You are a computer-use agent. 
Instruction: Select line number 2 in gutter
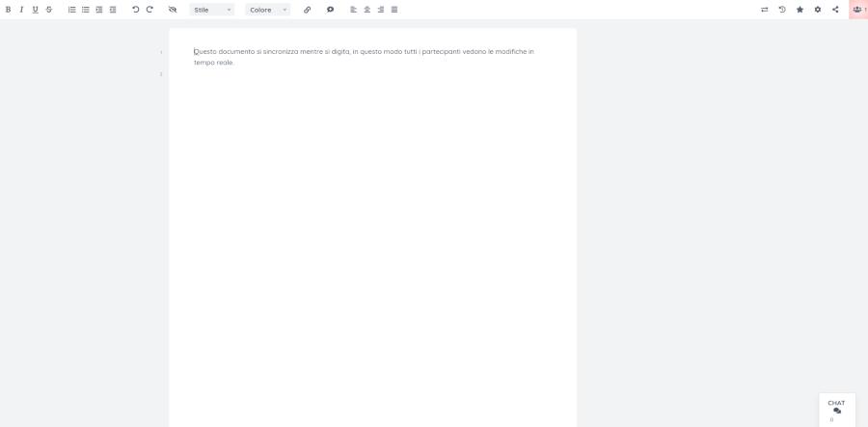pos(161,74)
